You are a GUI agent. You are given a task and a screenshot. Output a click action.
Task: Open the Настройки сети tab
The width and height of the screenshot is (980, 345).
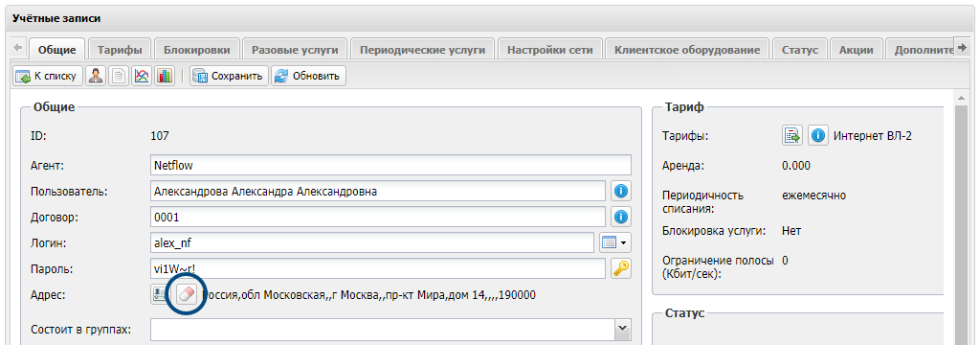pyautogui.click(x=550, y=50)
